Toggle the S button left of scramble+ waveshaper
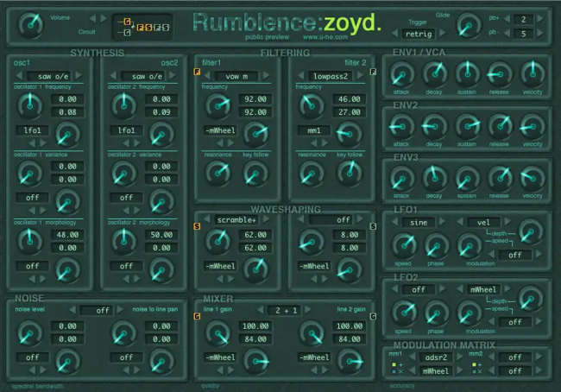This screenshot has height=392, width=561. 197,226
